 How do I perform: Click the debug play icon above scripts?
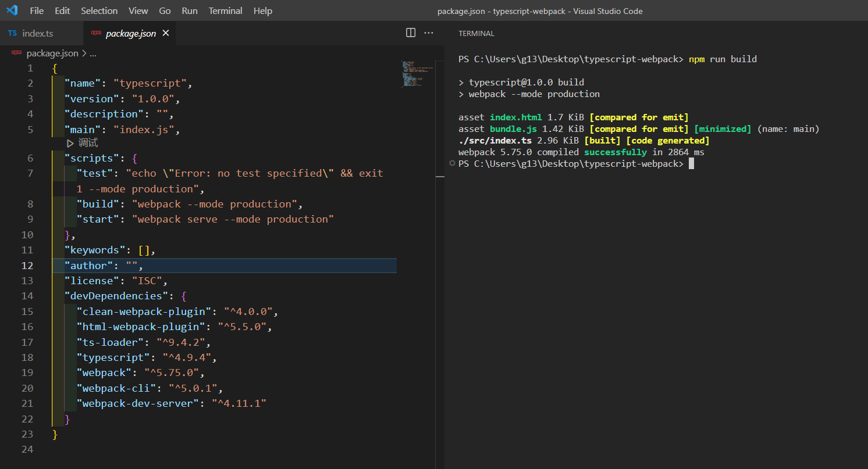coord(70,143)
